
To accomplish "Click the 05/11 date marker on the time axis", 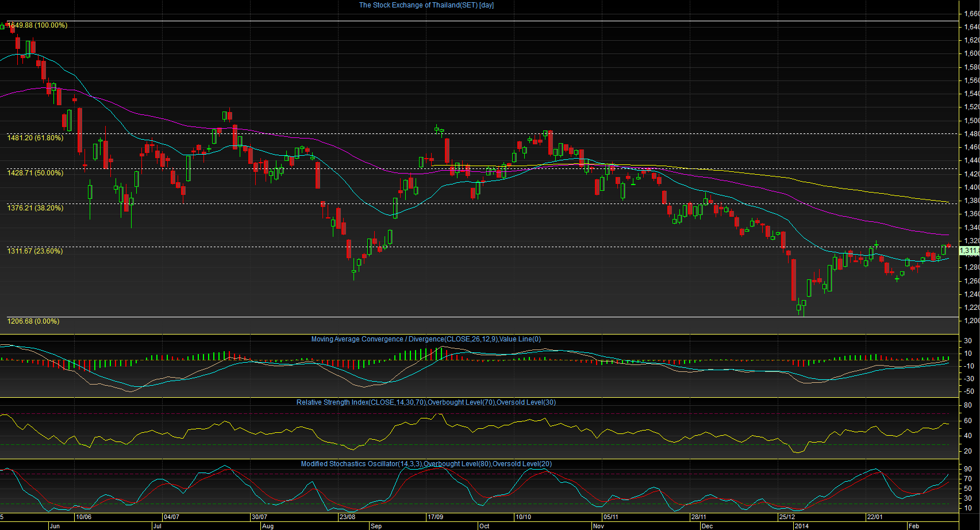I will pos(610,517).
